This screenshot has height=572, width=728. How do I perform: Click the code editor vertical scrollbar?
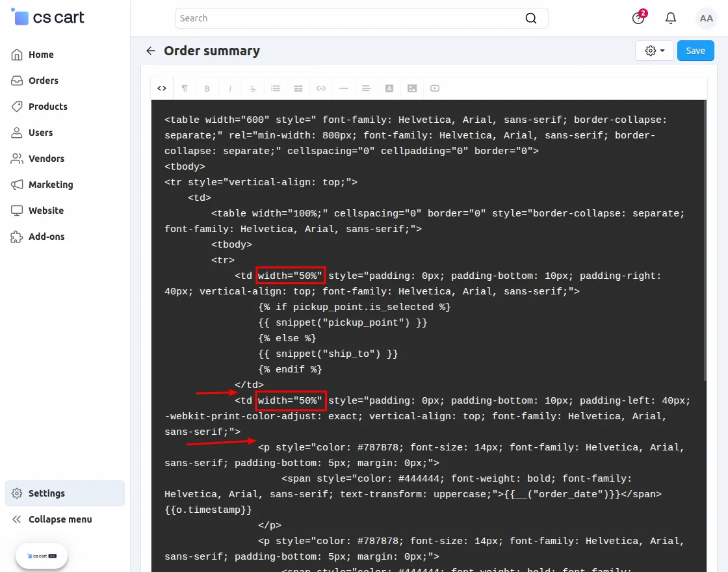(705, 241)
